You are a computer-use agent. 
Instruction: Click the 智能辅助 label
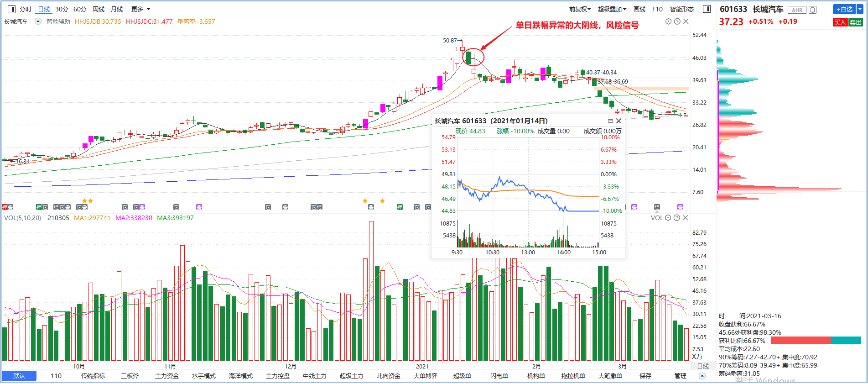coord(58,21)
